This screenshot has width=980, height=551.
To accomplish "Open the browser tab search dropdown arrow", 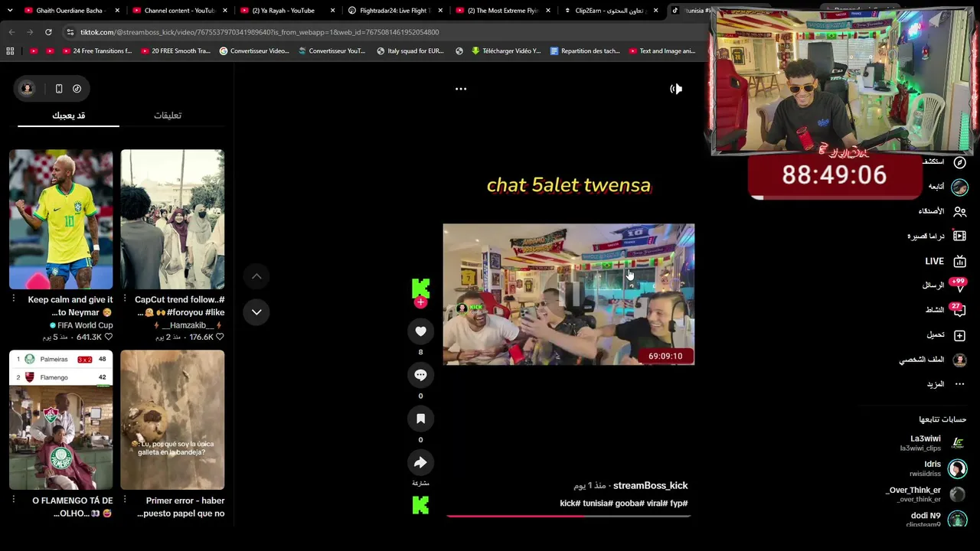I will pyautogui.click(x=9, y=11).
